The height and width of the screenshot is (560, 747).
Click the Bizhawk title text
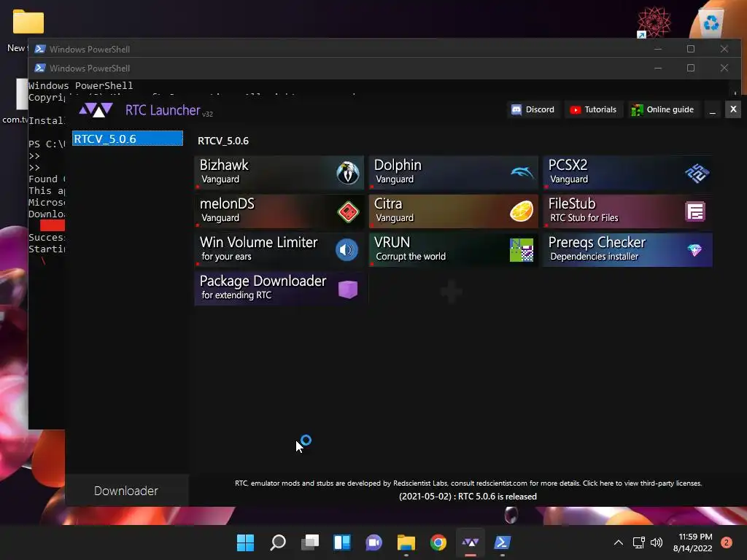(224, 165)
